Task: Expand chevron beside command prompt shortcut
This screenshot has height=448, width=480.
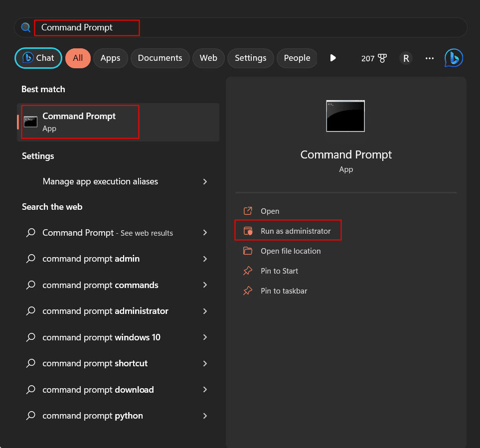Action: pos(205,364)
